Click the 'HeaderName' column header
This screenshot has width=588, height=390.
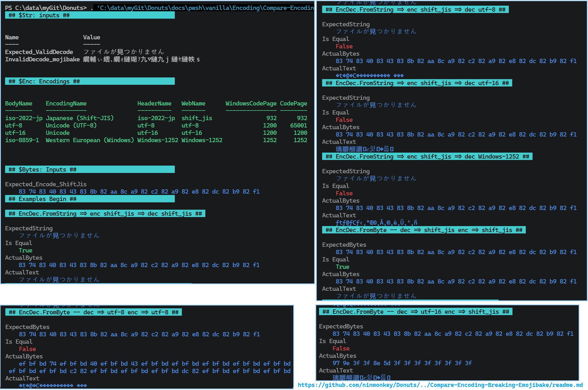click(x=154, y=103)
